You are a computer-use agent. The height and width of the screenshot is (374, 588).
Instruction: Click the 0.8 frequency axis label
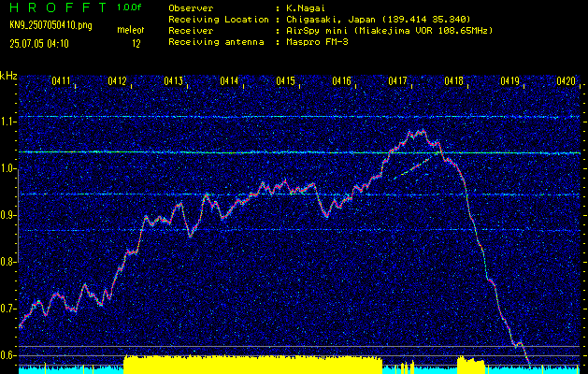[x=8, y=262]
